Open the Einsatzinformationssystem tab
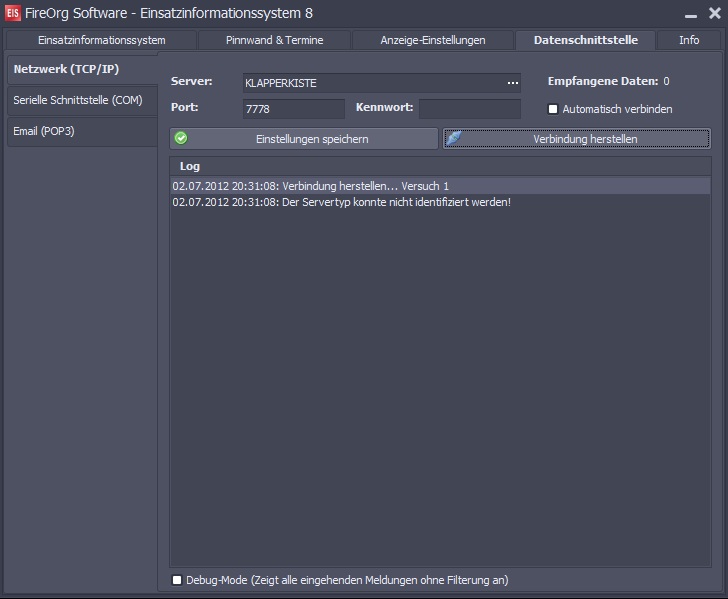 (x=101, y=40)
